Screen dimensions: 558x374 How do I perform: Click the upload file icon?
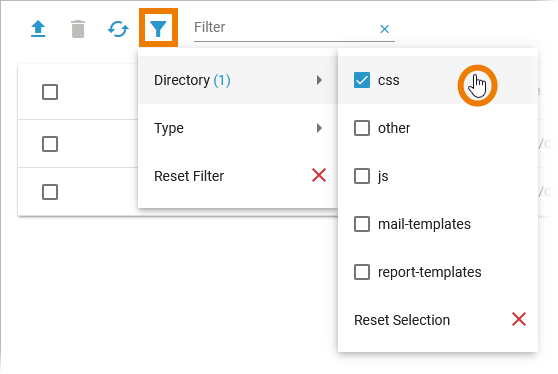[x=38, y=29]
